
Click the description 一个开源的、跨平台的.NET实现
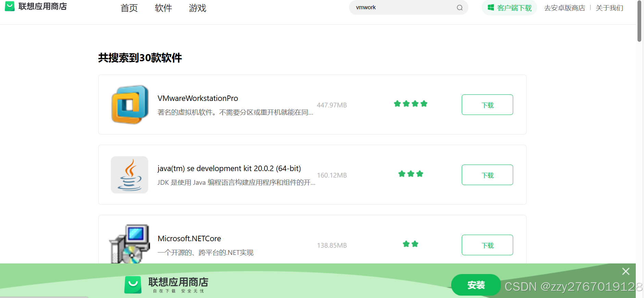tap(206, 252)
